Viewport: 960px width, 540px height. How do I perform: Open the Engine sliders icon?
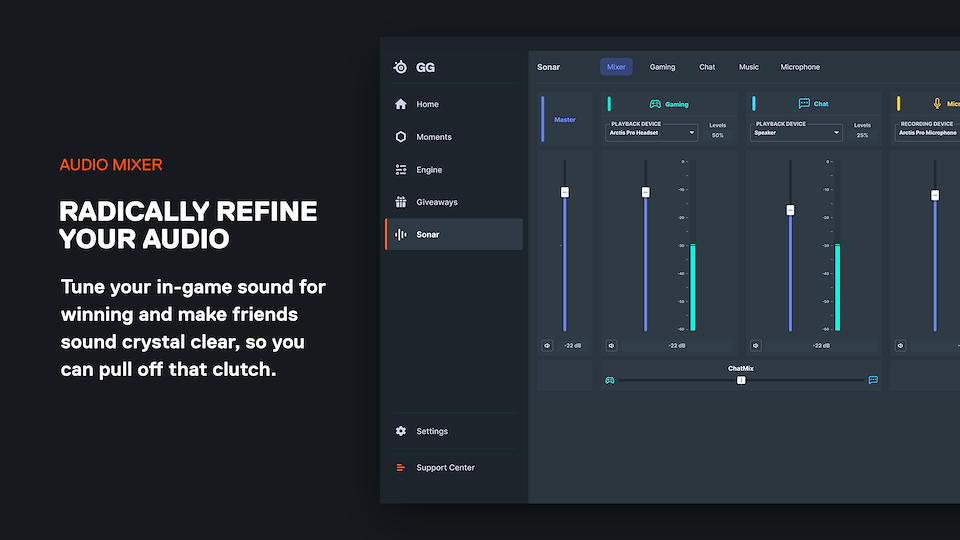point(401,170)
